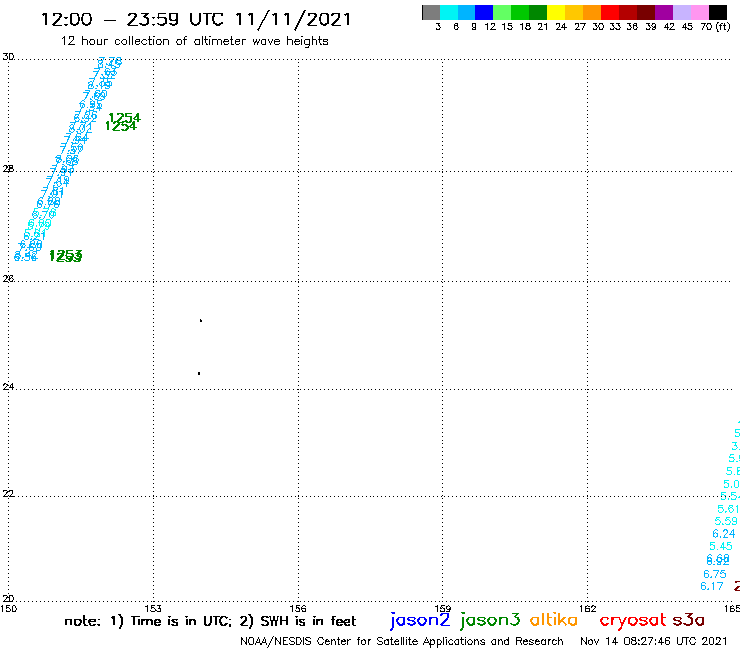Screen dimensions: 740x650
Task: Click the 6.17 wave height value
Action: [x=712, y=586]
